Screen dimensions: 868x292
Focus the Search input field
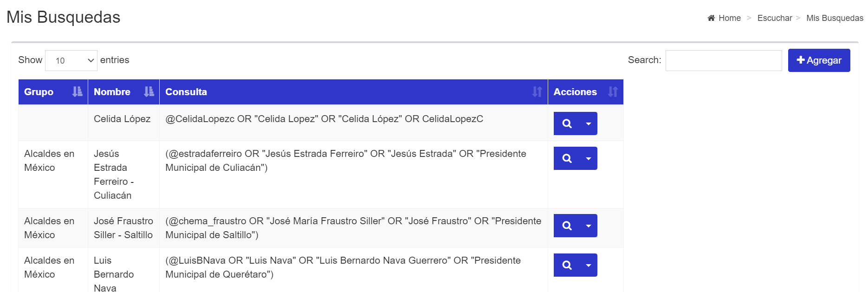(724, 60)
